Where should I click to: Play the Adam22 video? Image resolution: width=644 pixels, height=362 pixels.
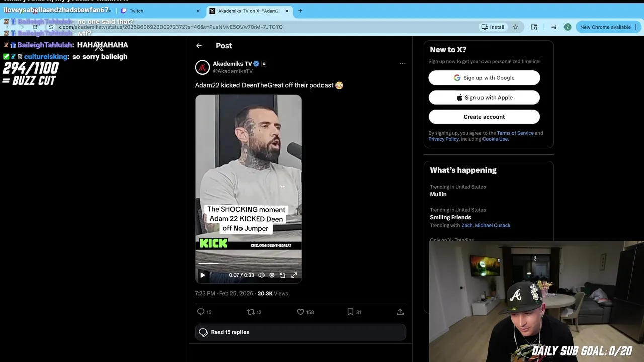coord(203,275)
